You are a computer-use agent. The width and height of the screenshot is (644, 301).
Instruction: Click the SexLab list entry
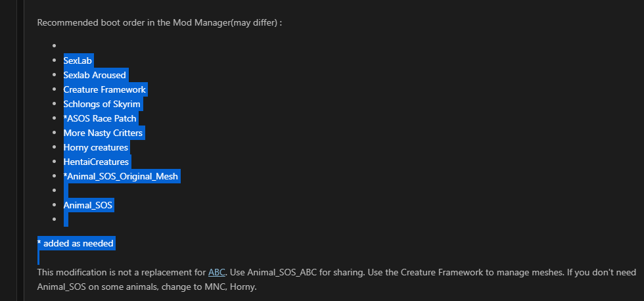pos(78,60)
